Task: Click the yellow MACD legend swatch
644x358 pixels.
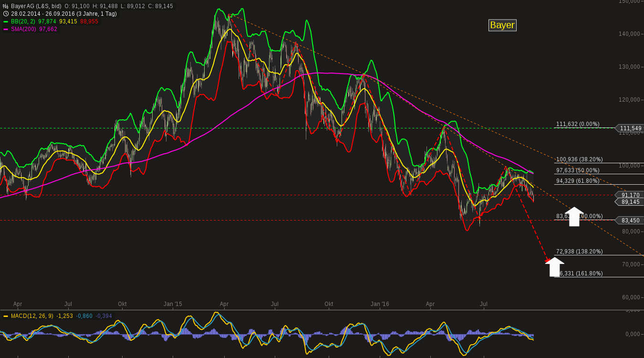Action: pyautogui.click(x=6, y=316)
